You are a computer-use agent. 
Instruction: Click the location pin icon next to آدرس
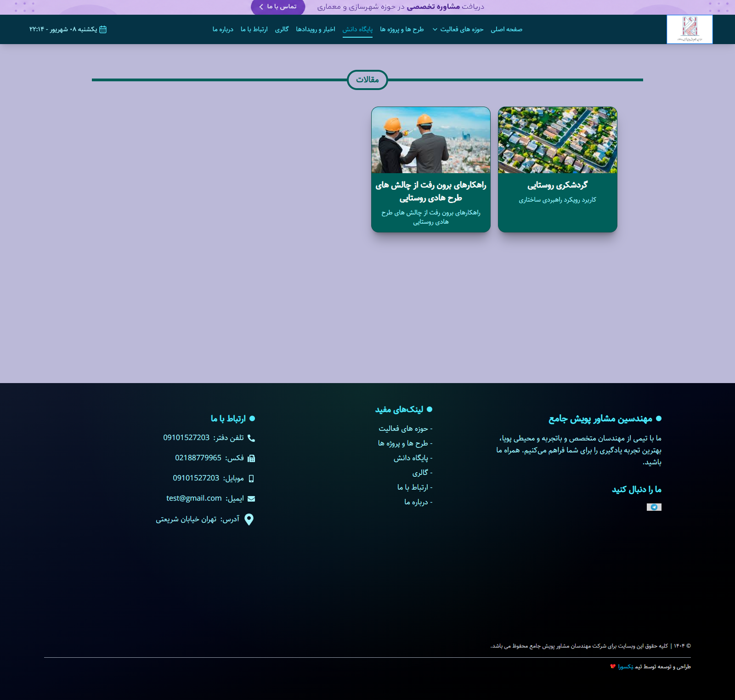(249, 519)
